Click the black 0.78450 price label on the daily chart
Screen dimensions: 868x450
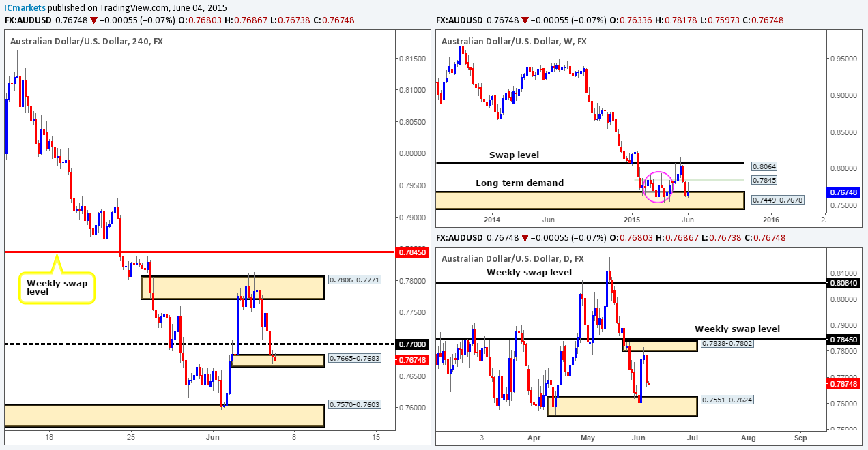845,338
